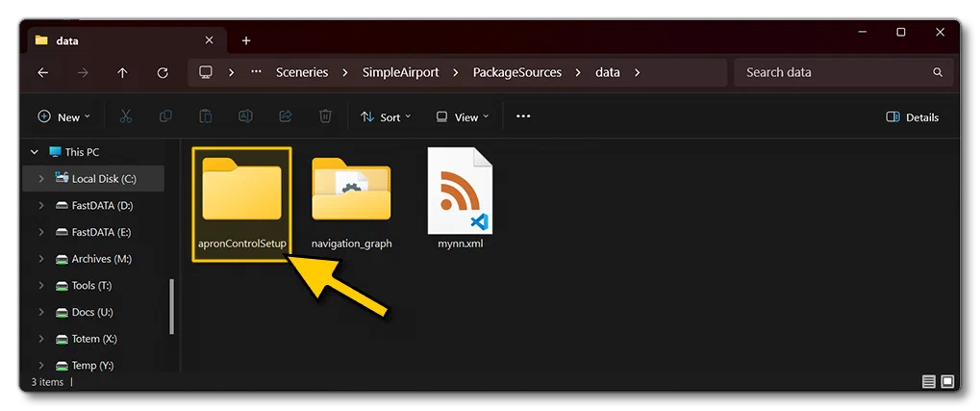Click the Search data input field

843,72
